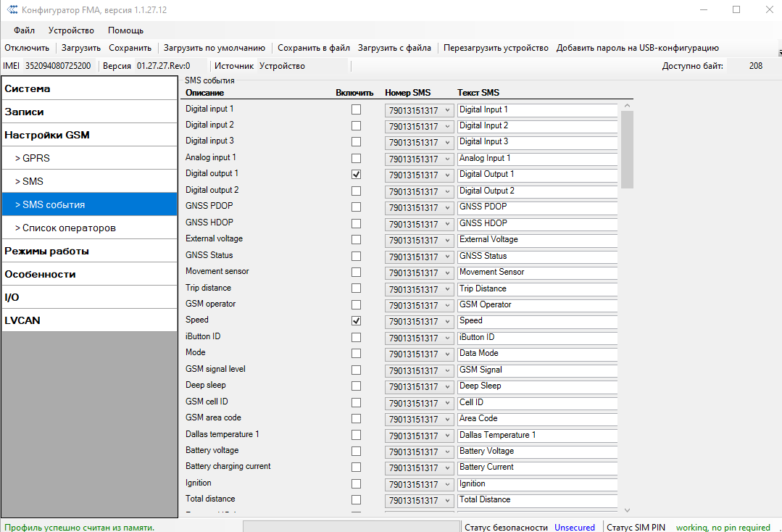The width and height of the screenshot is (782, 532).
Task: Uncheck the Speed SMS event checkbox
Action: click(x=356, y=320)
